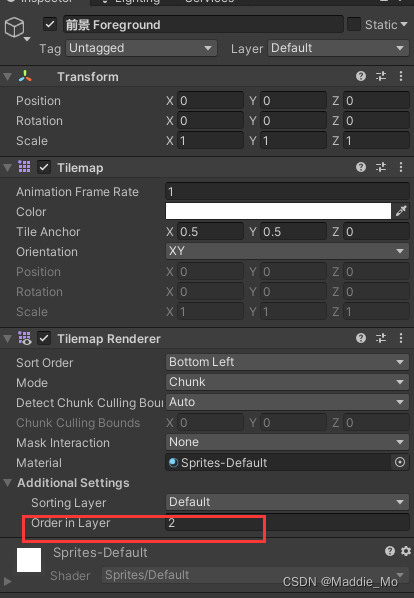Open the Mode dropdown set to Chunk
Viewport: 414px width, 598px height.
[287, 382]
